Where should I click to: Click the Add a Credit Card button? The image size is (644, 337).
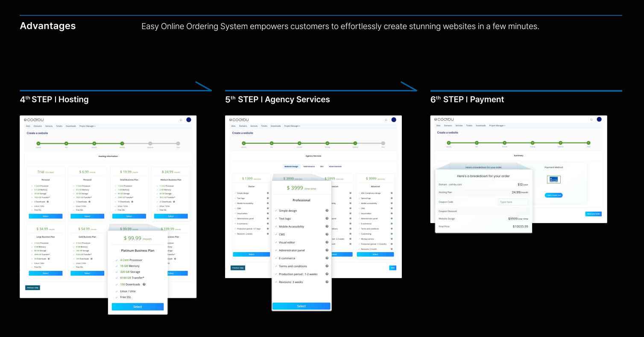pyautogui.click(x=553, y=195)
